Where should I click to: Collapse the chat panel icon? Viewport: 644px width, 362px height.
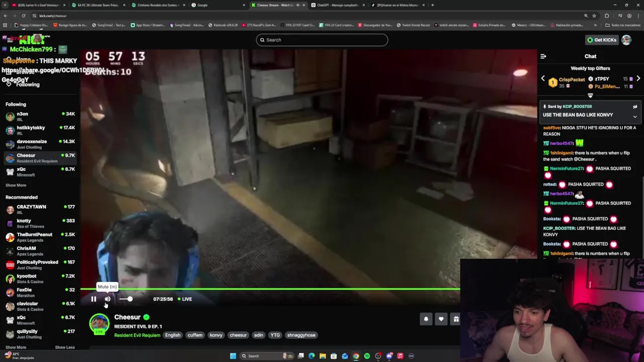543,56
